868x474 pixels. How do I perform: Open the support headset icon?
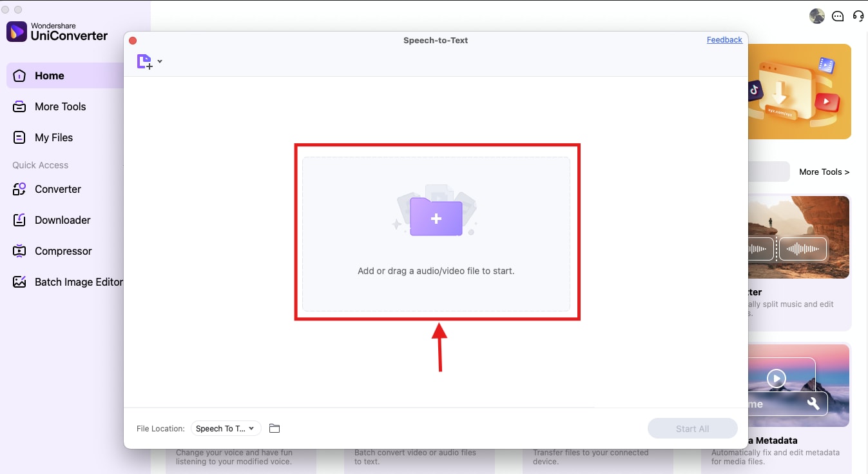[x=858, y=16]
